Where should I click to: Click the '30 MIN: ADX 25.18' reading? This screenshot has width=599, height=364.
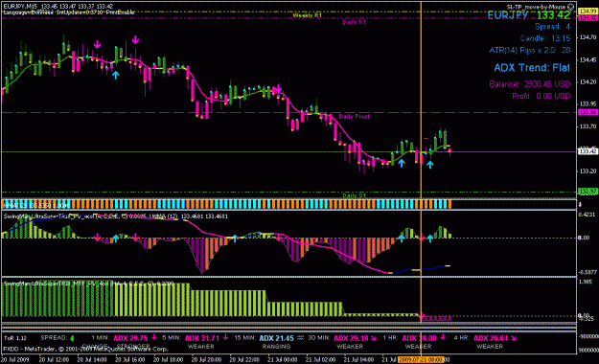[x=338, y=338]
